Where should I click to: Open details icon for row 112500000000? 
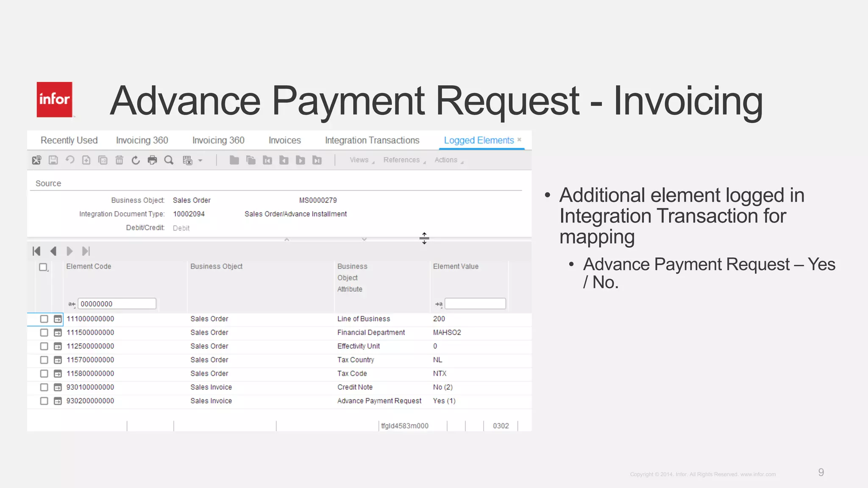click(x=58, y=346)
